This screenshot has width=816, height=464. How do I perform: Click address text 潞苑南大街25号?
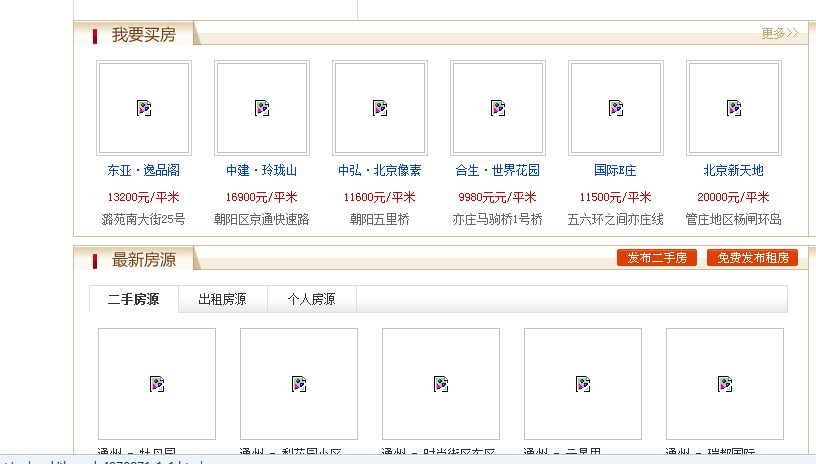click(x=144, y=219)
